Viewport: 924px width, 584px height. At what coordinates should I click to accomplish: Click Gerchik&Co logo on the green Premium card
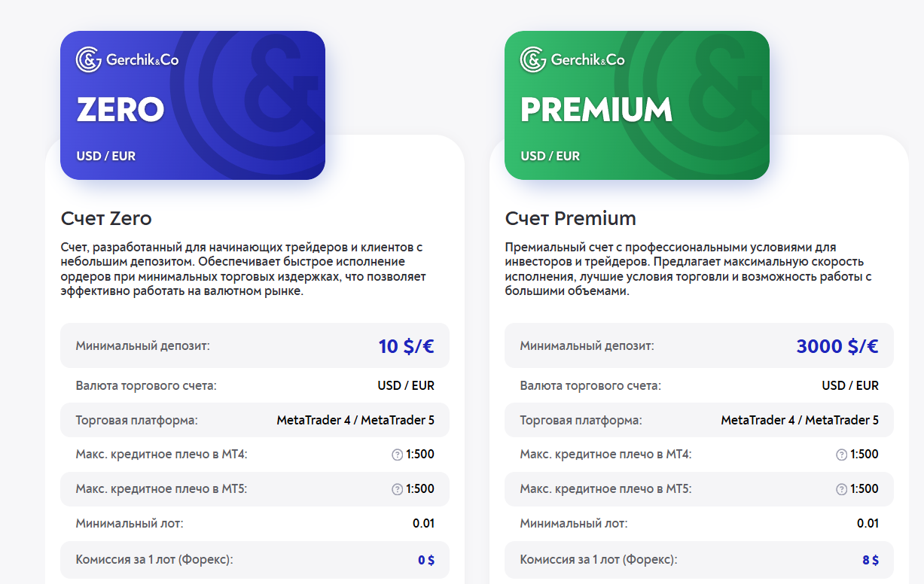point(572,59)
